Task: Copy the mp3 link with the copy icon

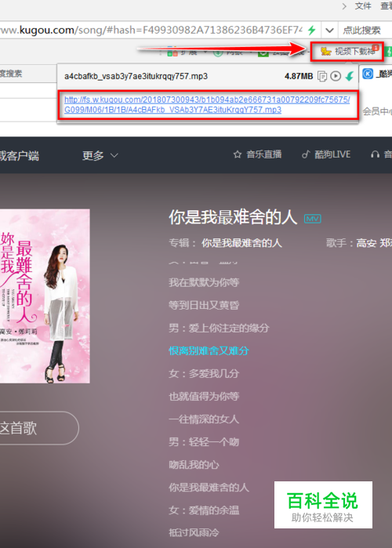Action: pyautogui.click(x=322, y=76)
